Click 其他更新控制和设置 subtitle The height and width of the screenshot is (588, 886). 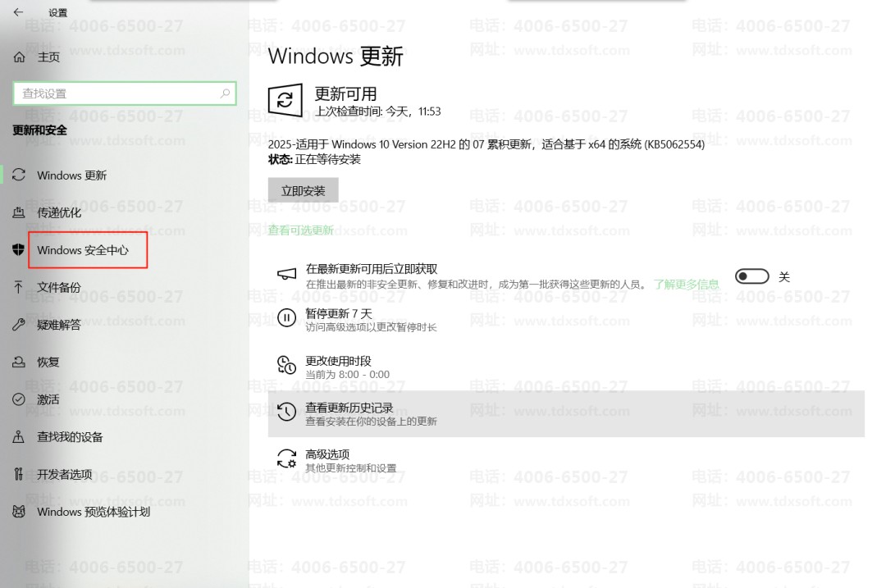point(351,467)
